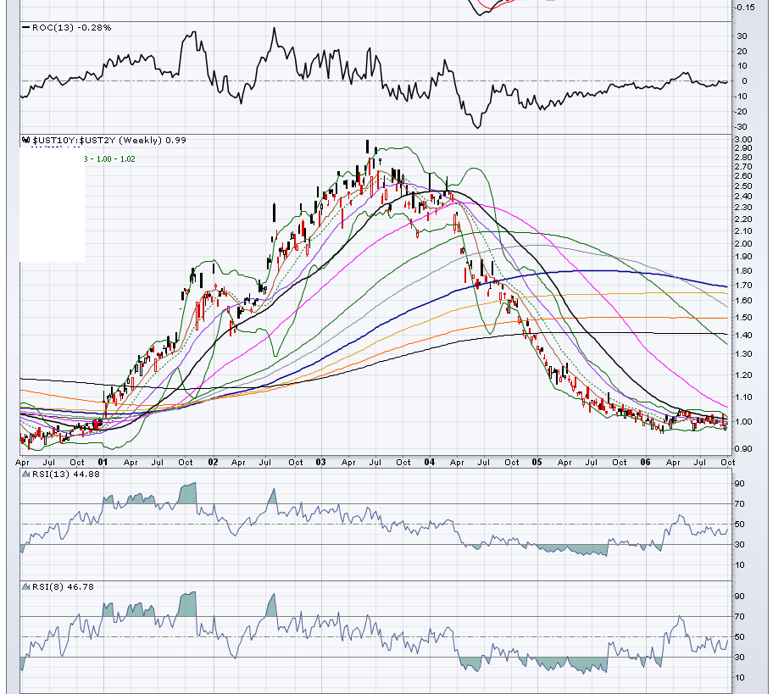Click the -30 value on the ROC axis

(742, 127)
